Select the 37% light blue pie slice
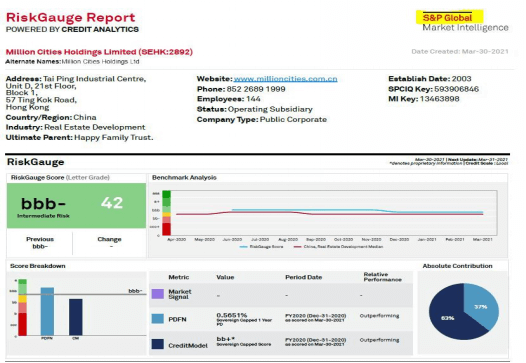Image resolution: width=526 pixels, height=363 pixels. [480, 306]
